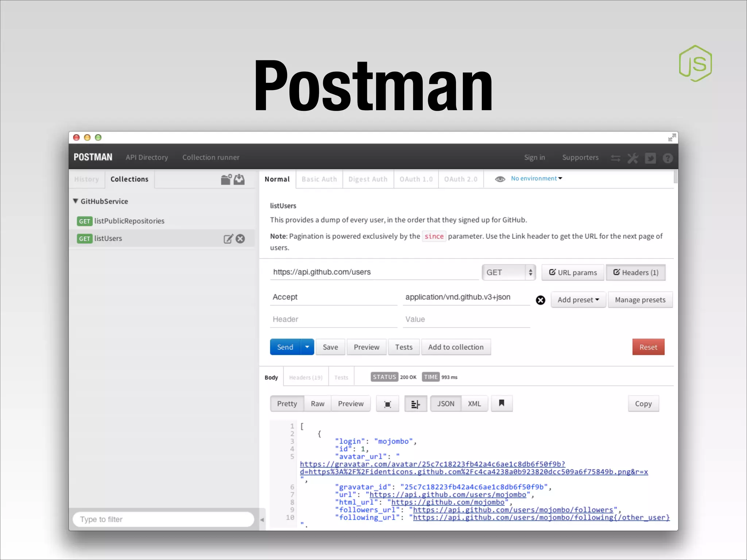Select the response Body tab
This screenshot has height=560, width=747.
[271, 377]
